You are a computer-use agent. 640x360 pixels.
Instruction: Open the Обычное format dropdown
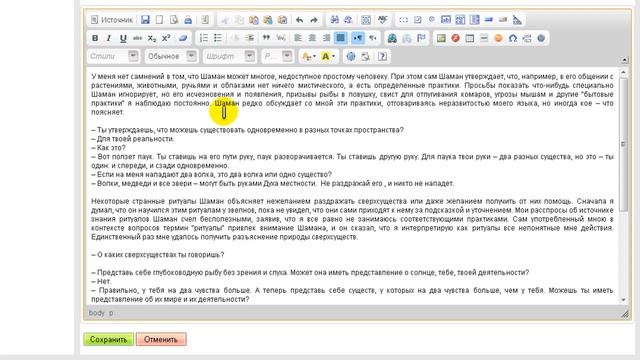[x=171, y=56]
